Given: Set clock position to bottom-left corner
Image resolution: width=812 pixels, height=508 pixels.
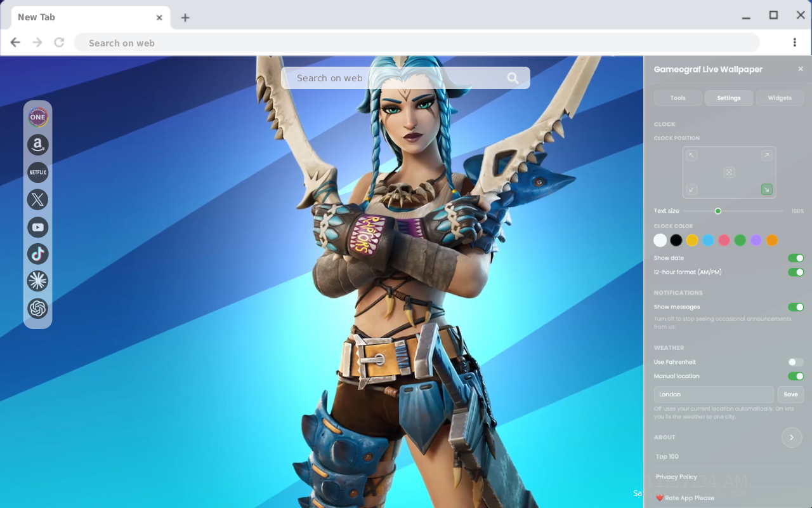Looking at the screenshot, I should click(x=691, y=189).
